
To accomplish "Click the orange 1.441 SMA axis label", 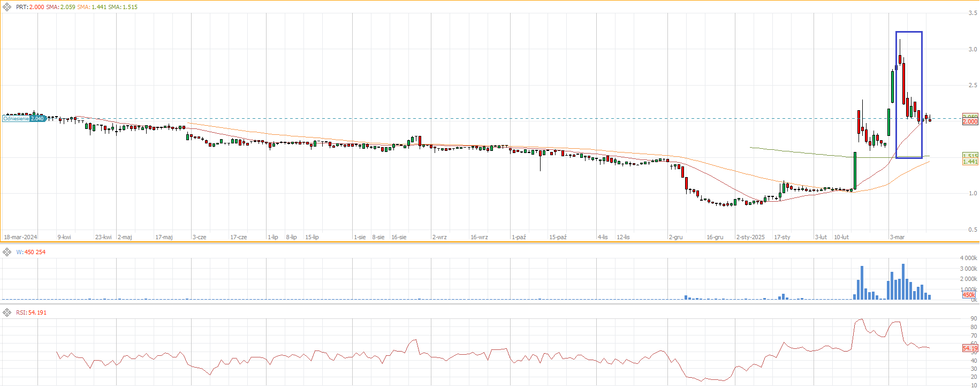I will click(970, 162).
